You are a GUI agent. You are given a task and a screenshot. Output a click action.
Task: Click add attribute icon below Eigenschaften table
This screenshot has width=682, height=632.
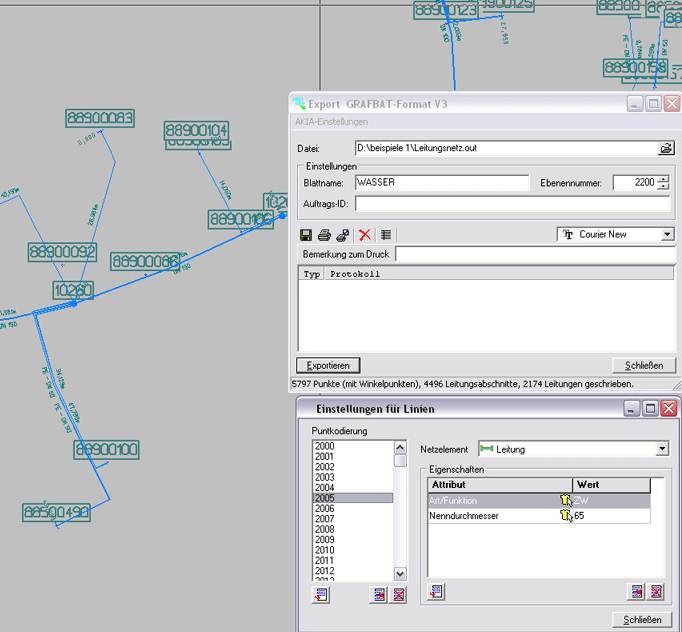[x=437, y=592]
